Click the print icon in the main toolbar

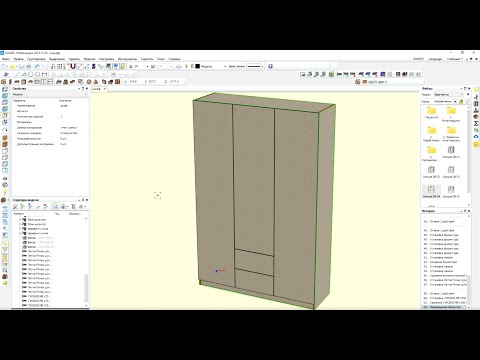coord(29,66)
